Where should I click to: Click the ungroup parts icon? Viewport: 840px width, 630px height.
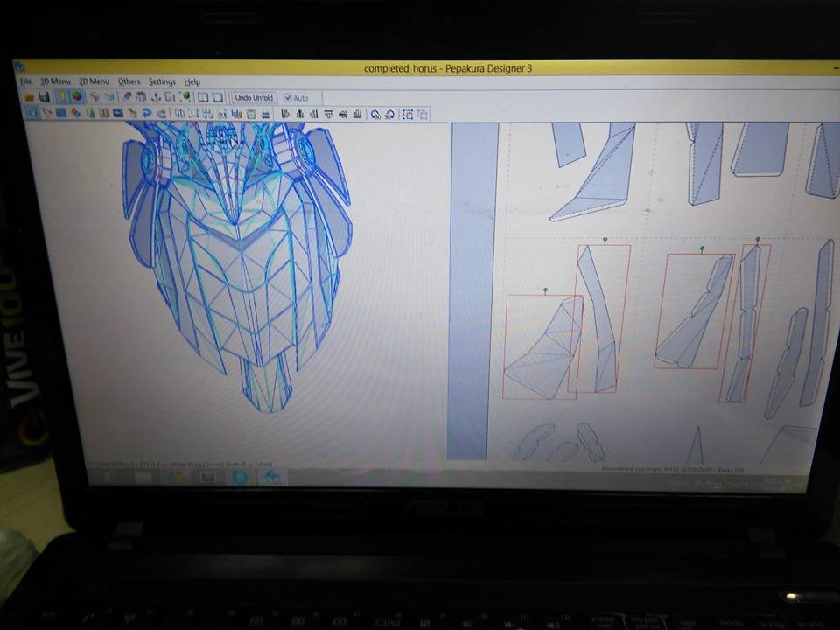(423, 115)
